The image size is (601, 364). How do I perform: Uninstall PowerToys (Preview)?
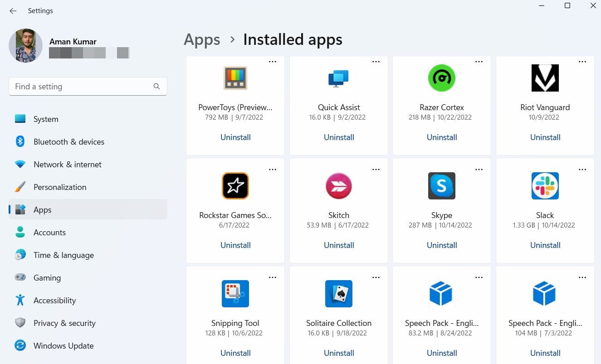(235, 137)
